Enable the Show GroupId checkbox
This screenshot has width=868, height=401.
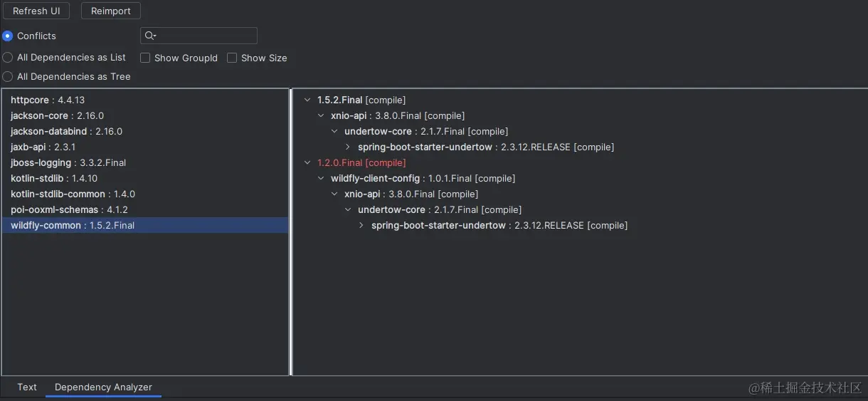pyautogui.click(x=145, y=58)
